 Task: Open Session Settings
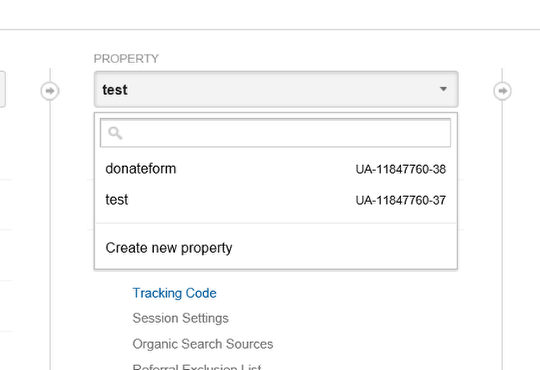click(180, 318)
